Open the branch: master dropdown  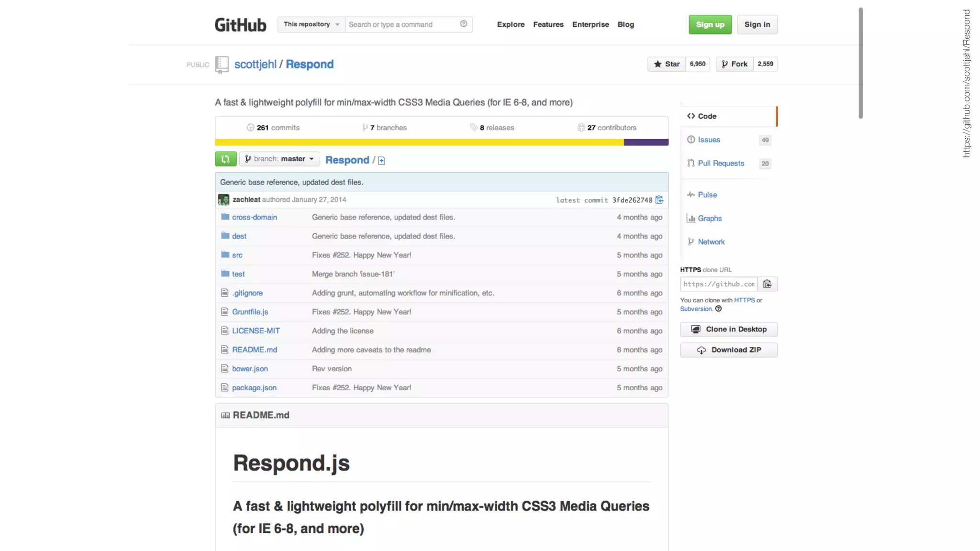coord(279,159)
